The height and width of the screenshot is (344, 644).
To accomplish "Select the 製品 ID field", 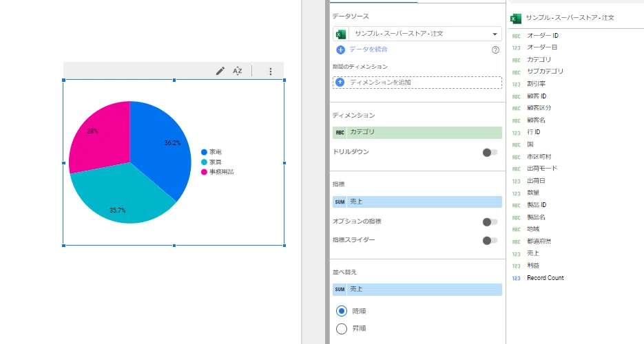I will (537, 205).
